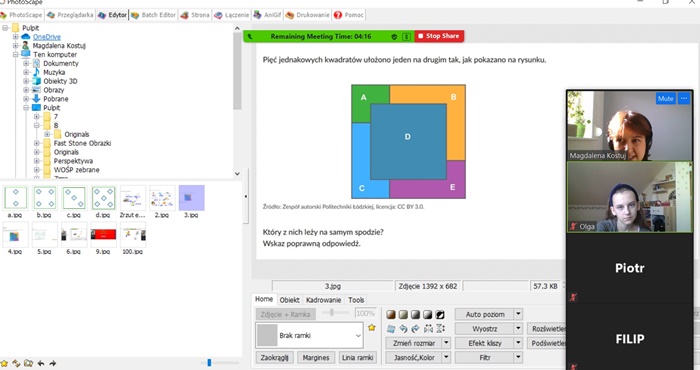Click the yellow star favorite frame icon
The height and width of the screenshot is (370, 700).
coord(371,328)
